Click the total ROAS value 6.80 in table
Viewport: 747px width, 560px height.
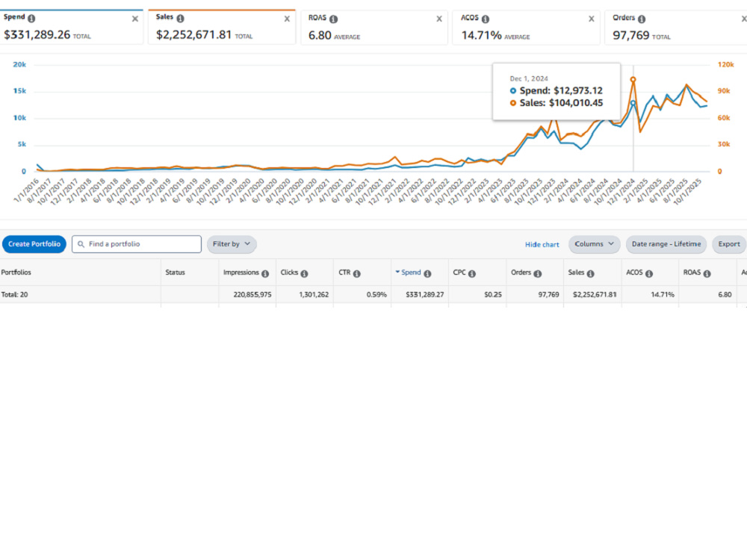point(725,295)
